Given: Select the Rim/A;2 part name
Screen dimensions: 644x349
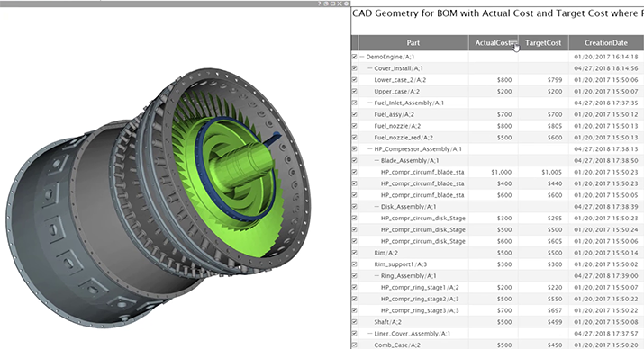Looking at the screenshot, I should point(385,253).
